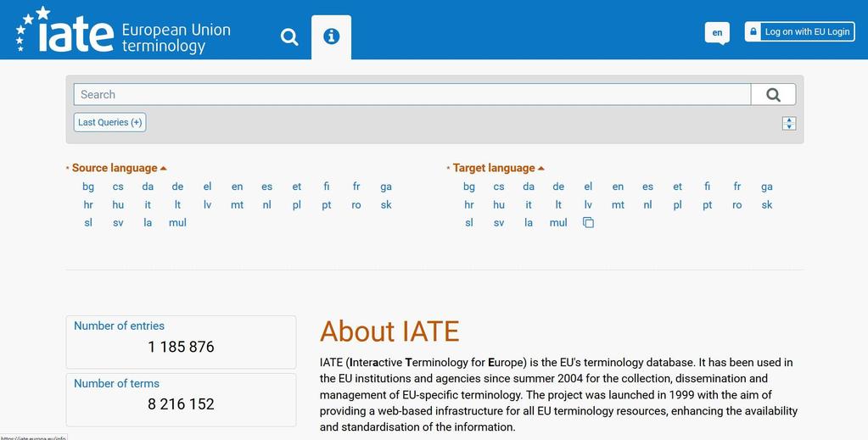Click the About IATE heading
The width and height of the screenshot is (868, 440).
[x=389, y=331]
